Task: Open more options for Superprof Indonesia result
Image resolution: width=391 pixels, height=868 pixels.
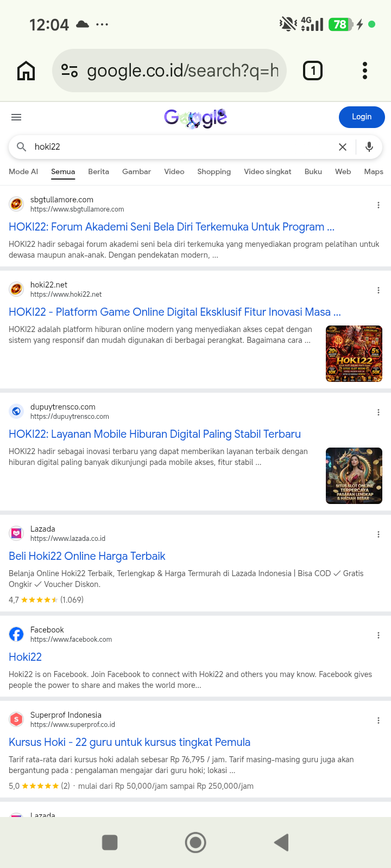Action: (x=379, y=720)
